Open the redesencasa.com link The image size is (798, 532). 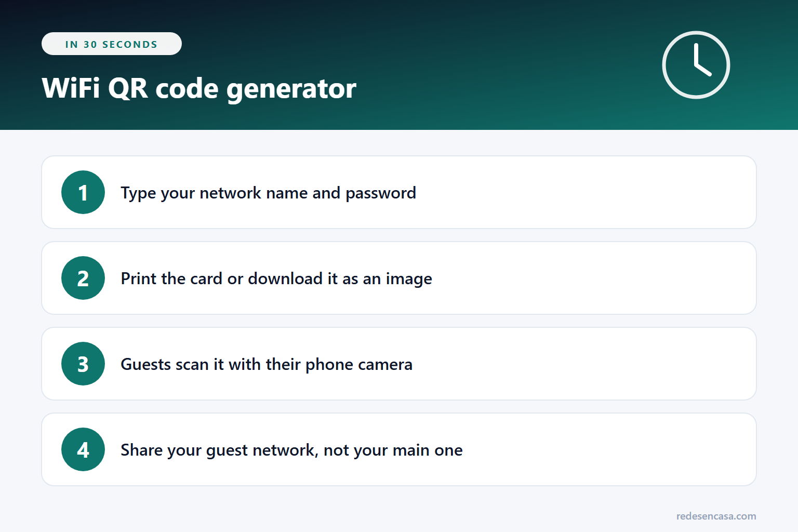click(x=716, y=516)
